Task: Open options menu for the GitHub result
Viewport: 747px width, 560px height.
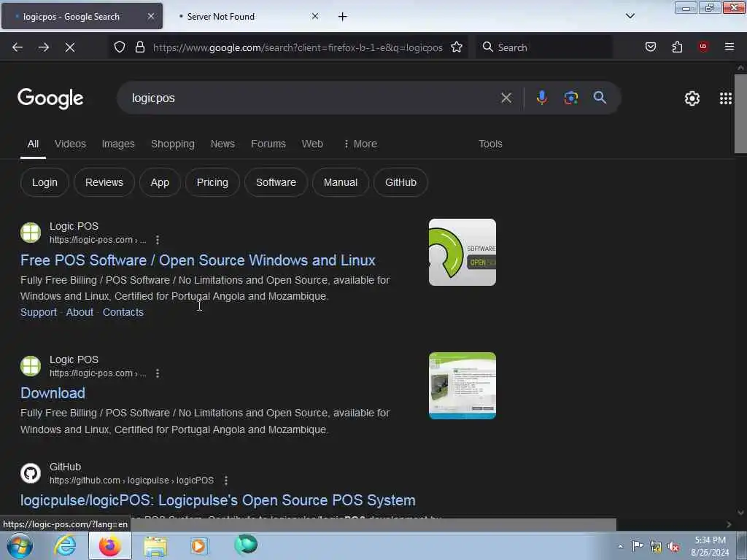Action: tap(226, 481)
